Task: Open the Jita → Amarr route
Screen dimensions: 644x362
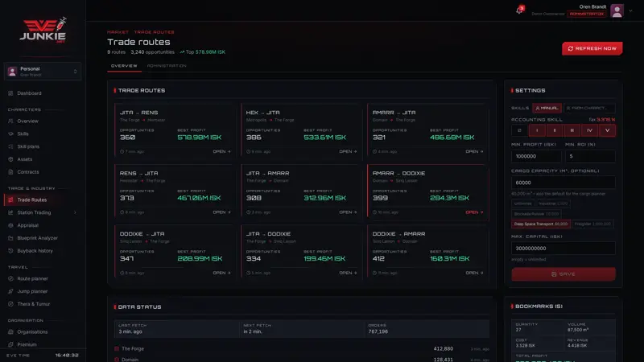Action: point(348,212)
